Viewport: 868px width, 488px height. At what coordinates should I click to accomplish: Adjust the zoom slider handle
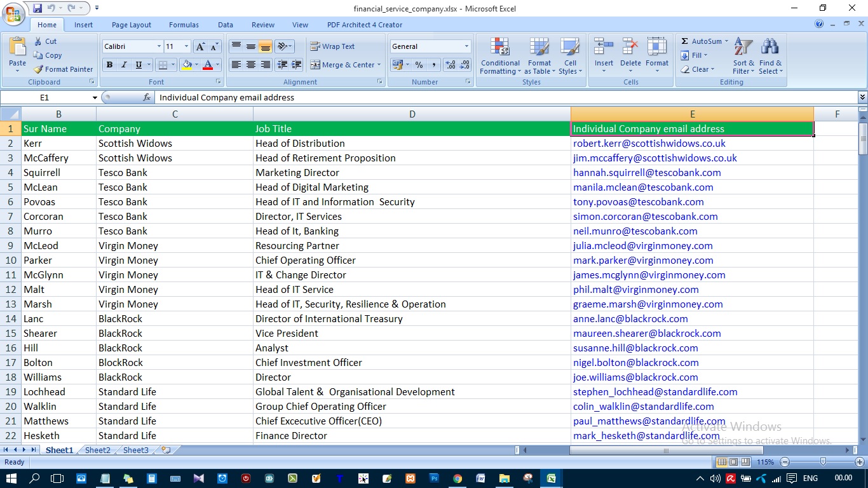823,462
